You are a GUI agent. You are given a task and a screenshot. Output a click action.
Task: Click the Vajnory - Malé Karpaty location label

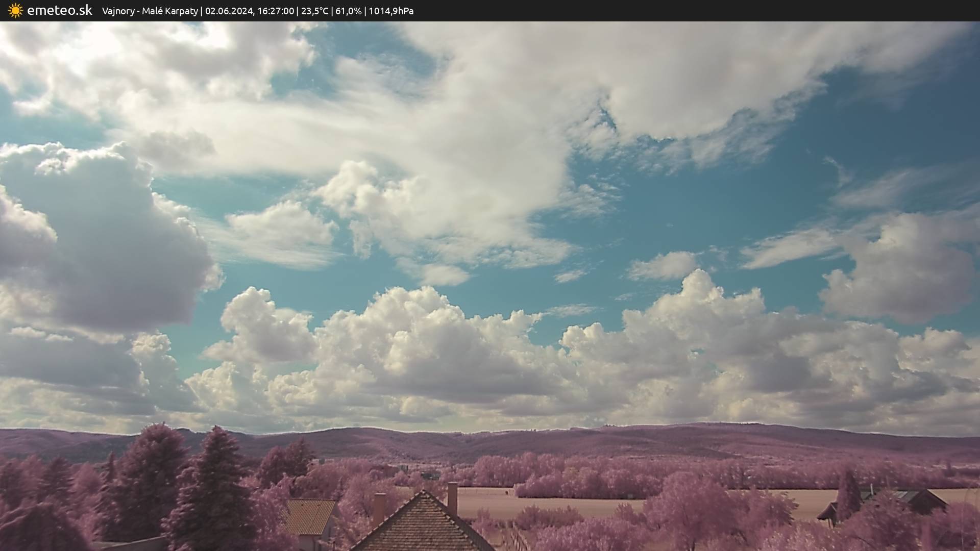150,11
